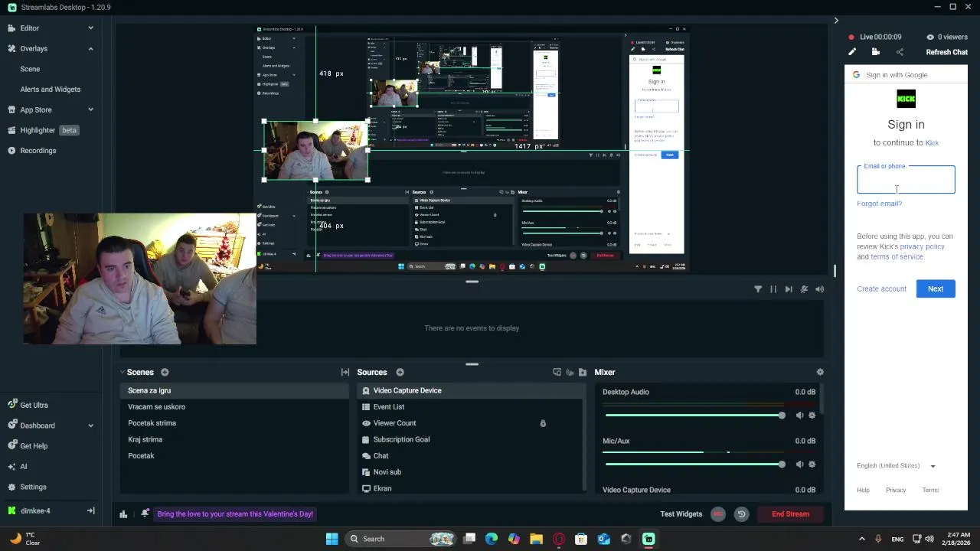Collapse the Scenes collection chevron

click(x=122, y=372)
